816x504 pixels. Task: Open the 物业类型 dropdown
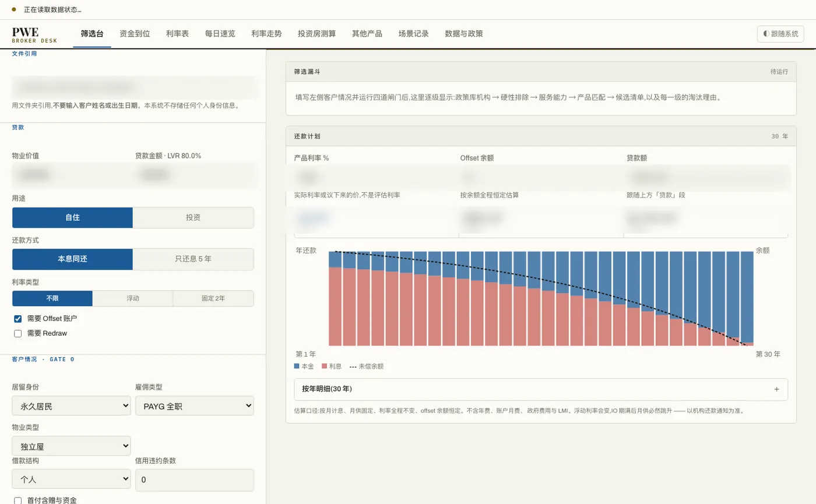click(x=71, y=446)
